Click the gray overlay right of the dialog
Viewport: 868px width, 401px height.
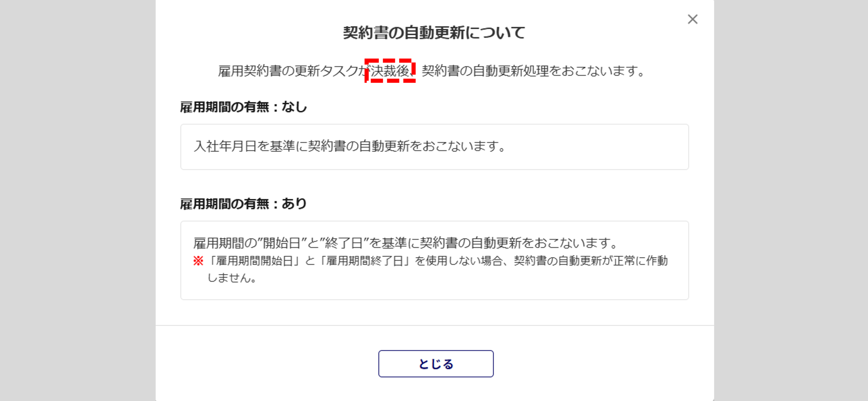[791, 200]
